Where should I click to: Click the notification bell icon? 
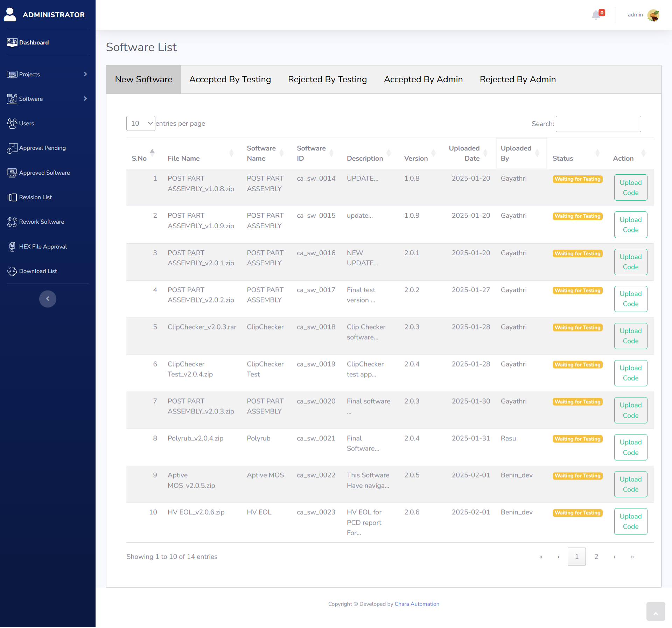(x=596, y=15)
